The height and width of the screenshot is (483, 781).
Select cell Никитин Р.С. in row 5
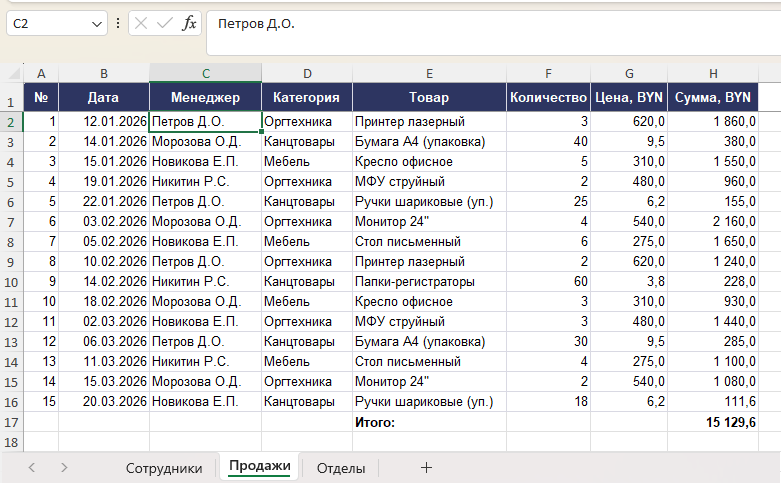(206, 181)
